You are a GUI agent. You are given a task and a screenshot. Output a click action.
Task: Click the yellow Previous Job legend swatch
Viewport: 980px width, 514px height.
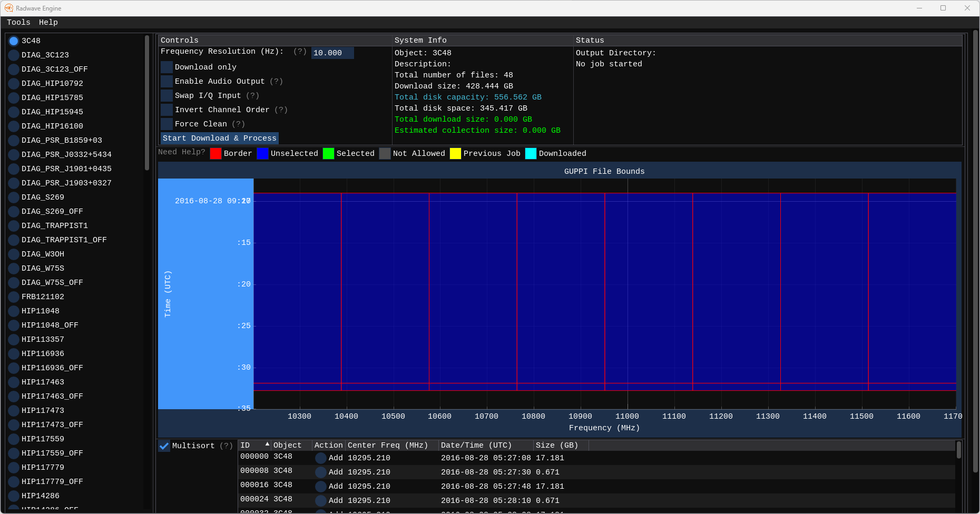tap(455, 153)
